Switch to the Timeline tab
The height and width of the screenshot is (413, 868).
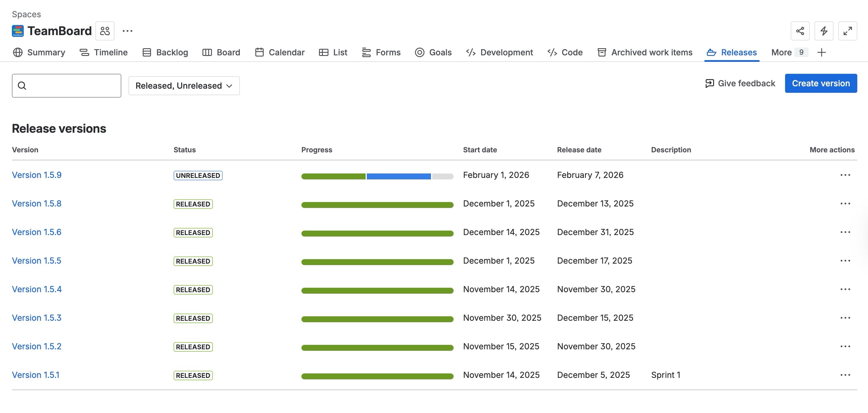pos(103,52)
